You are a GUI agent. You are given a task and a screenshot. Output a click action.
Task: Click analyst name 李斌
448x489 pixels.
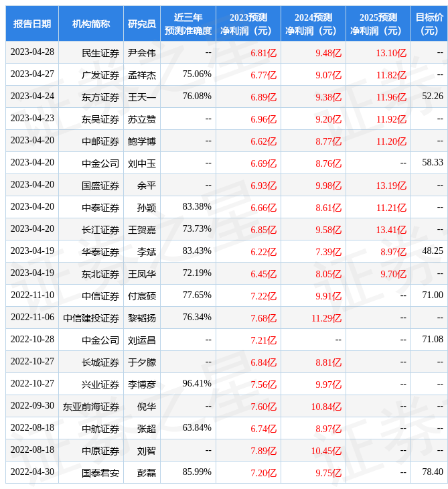tap(147, 252)
